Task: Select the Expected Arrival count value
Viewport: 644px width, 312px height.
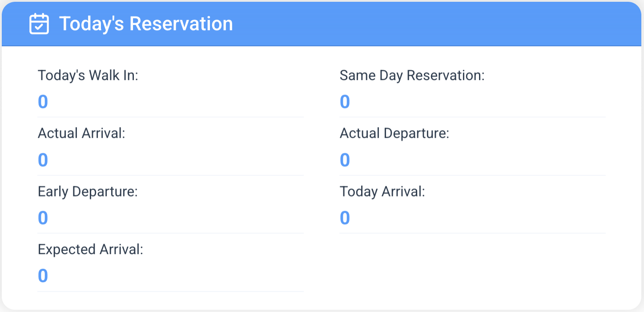Action: point(43,276)
